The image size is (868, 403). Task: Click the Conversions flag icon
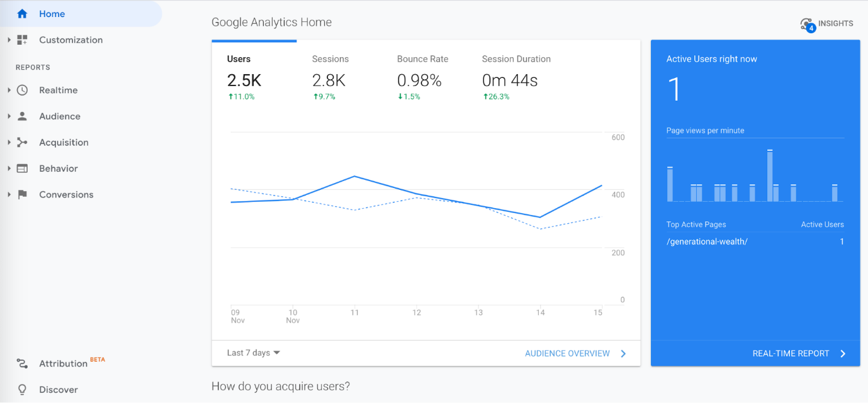click(22, 195)
